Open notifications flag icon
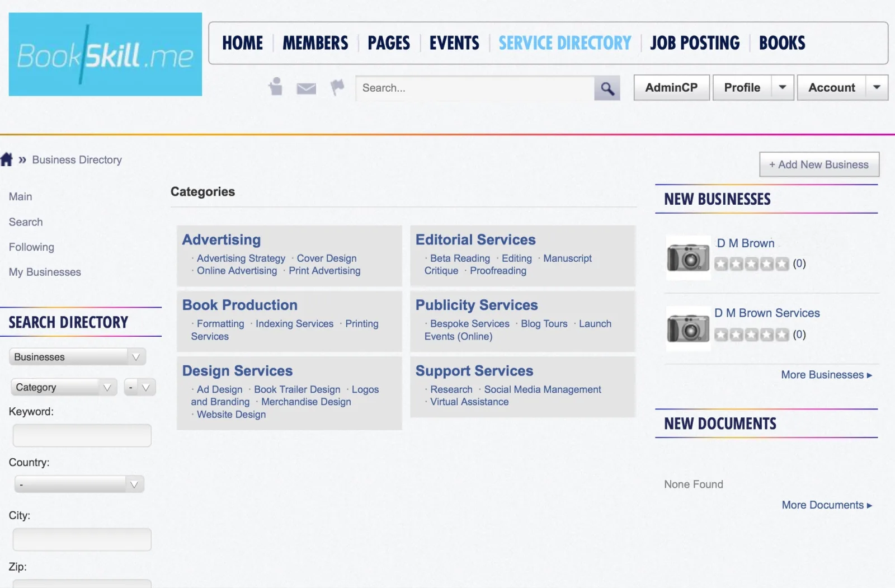Viewport: 895px width, 588px height. click(337, 87)
